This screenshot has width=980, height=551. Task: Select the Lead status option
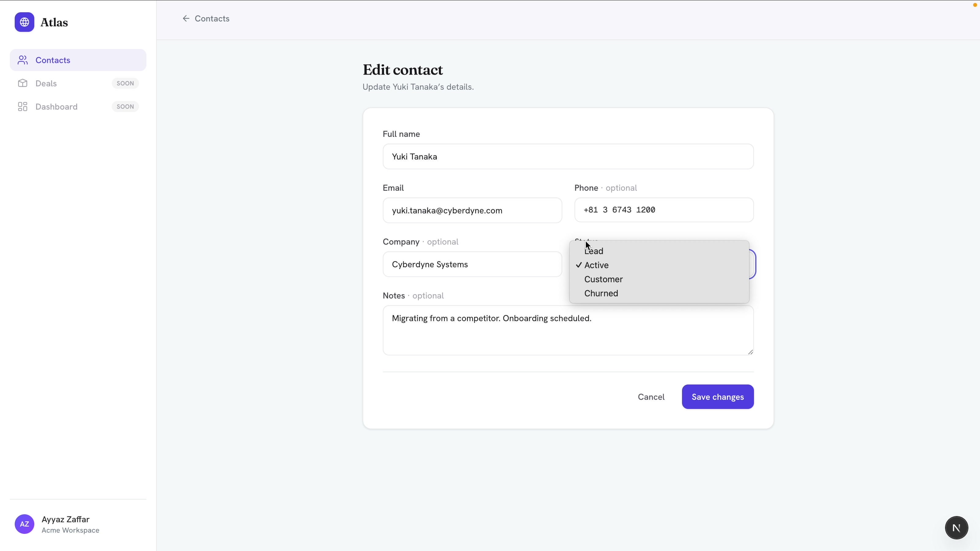pyautogui.click(x=659, y=251)
